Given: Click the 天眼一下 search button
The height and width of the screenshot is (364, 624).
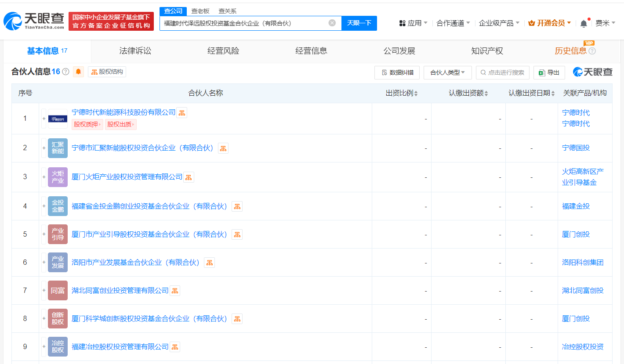Looking at the screenshot, I should [x=359, y=23].
